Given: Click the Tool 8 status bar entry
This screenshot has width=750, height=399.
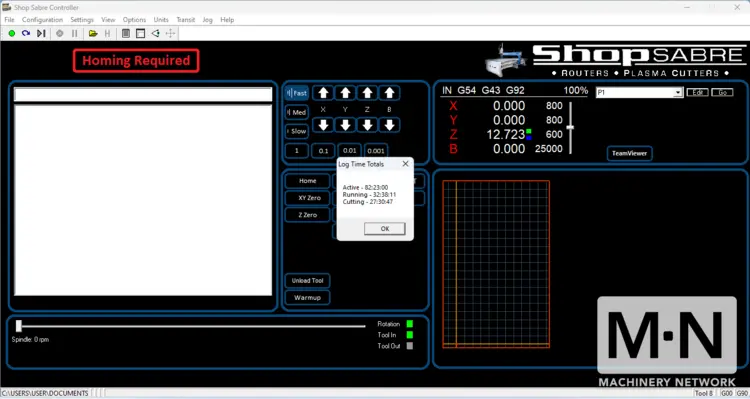Looking at the screenshot, I should pyautogui.click(x=704, y=393).
